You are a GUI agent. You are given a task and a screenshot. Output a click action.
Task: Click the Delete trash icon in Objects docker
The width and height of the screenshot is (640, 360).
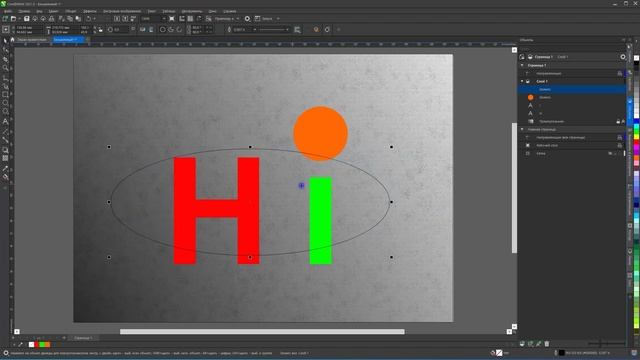coord(547,344)
